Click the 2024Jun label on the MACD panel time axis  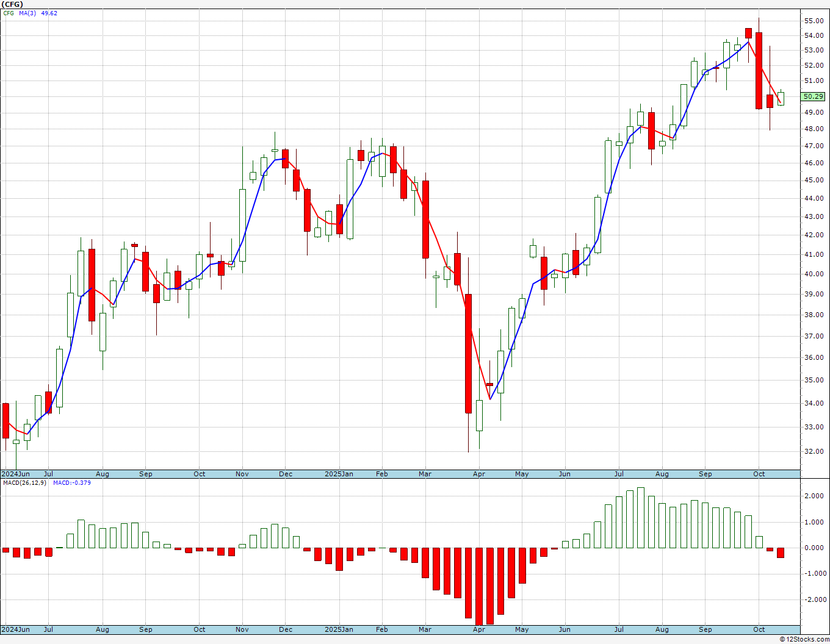[16, 629]
